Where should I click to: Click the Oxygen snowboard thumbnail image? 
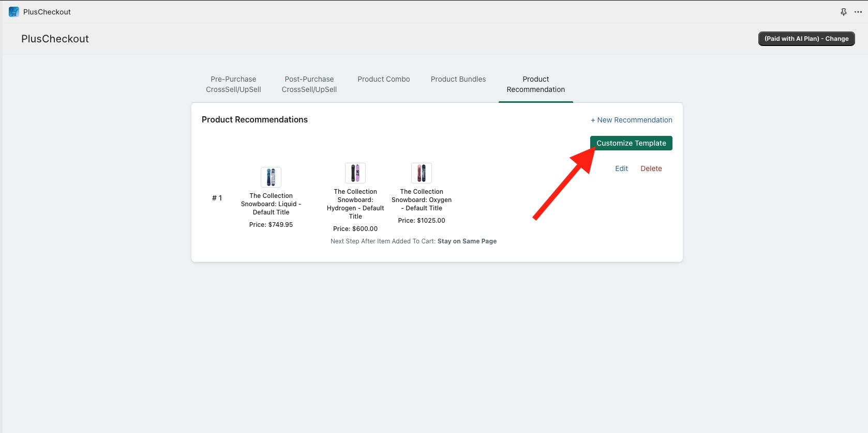point(422,173)
